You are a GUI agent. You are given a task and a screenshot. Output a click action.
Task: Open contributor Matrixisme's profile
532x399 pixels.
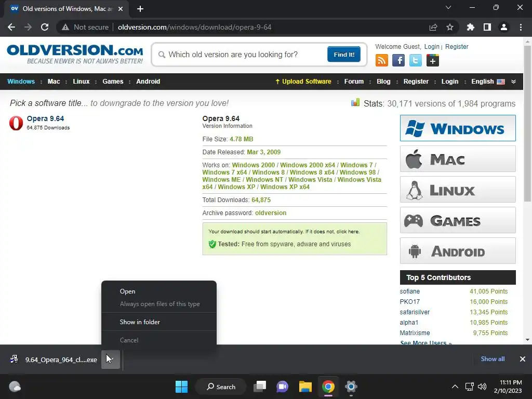click(415, 333)
